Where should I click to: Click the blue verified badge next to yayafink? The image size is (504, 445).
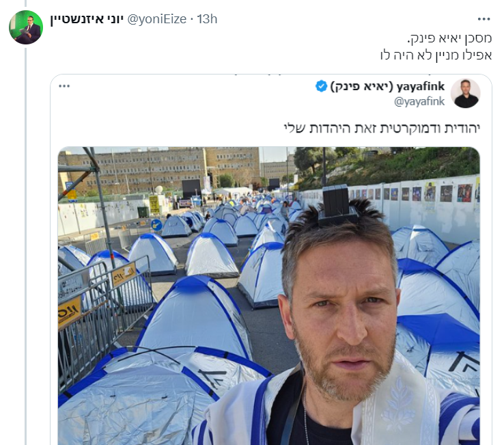tap(321, 86)
